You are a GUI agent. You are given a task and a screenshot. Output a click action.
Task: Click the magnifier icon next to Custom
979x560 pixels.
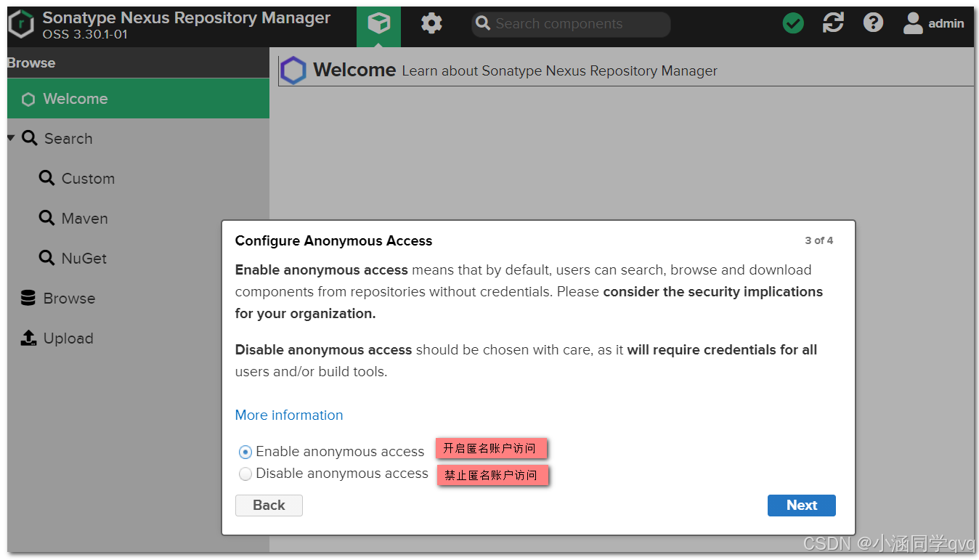click(46, 178)
